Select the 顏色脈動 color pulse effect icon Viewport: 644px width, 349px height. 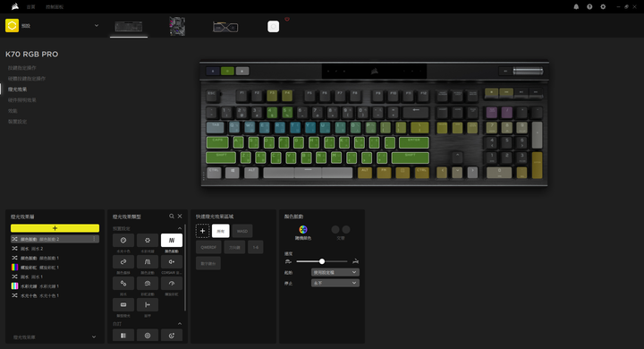pos(172,240)
